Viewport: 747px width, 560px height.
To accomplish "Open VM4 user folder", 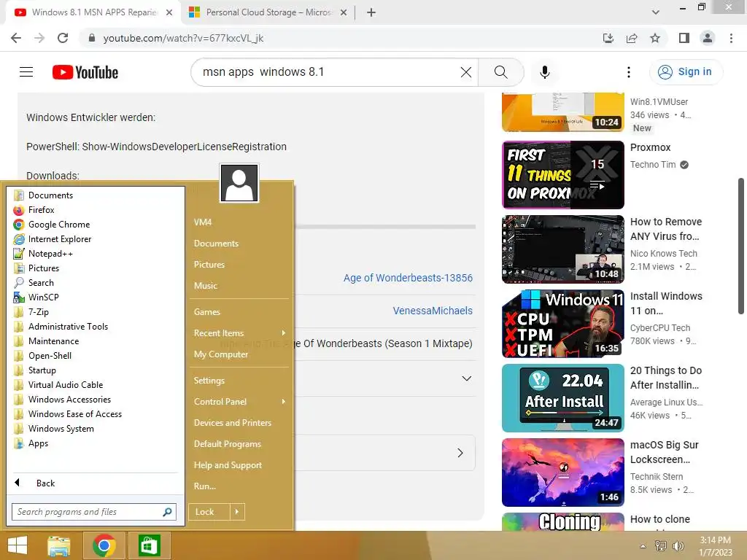I will coord(203,222).
